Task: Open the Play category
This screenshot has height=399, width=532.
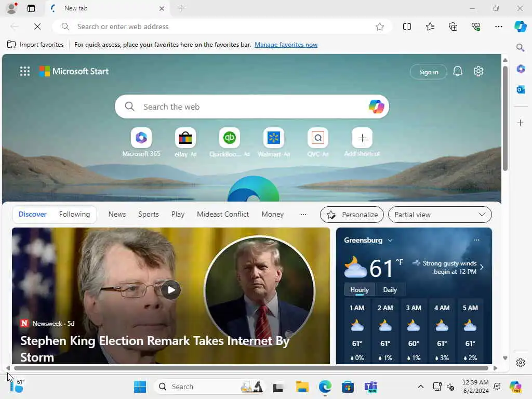Action: pyautogui.click(x=178, y=214)
